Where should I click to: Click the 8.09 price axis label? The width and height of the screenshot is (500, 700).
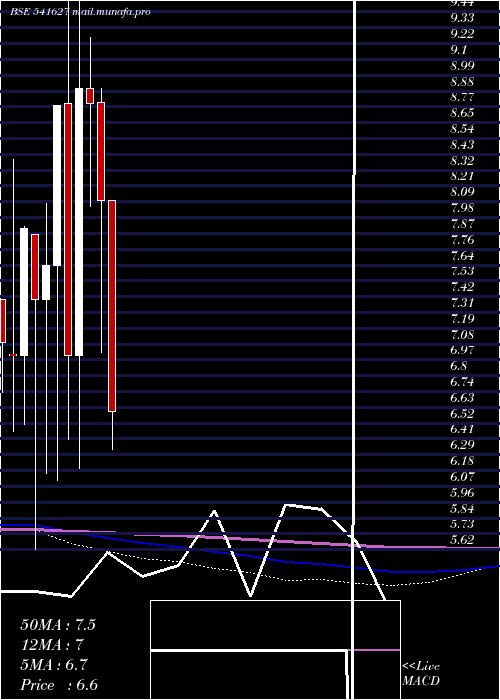pyautogui.click(x=462, y=192)
